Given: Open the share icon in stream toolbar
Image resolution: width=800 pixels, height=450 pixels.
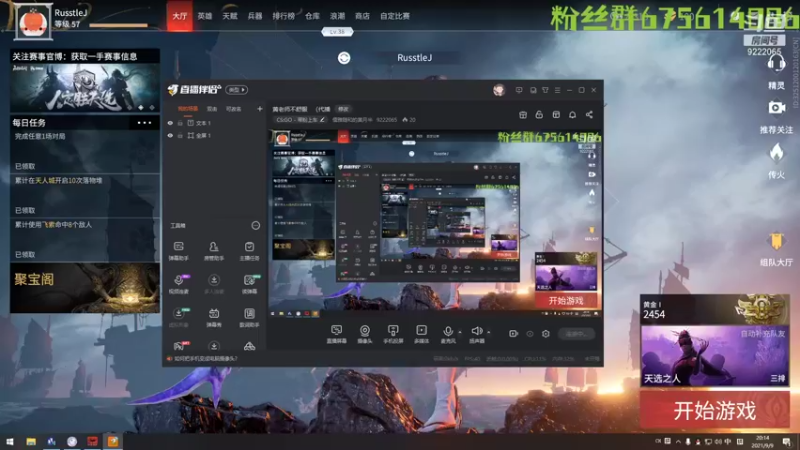Looking at the screenshot, I should pyautogui.click(x=589, y=115).
